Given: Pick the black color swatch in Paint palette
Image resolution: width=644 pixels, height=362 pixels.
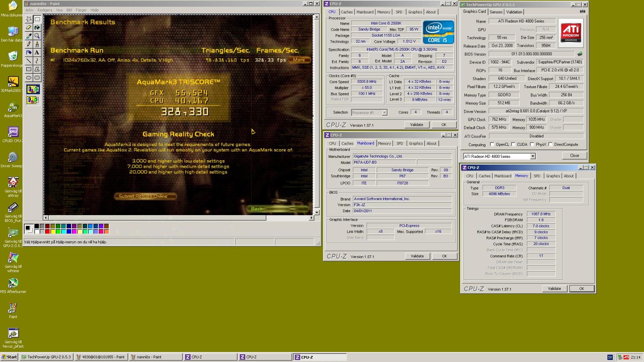Looking at the screenshot, I should (37, 226).
